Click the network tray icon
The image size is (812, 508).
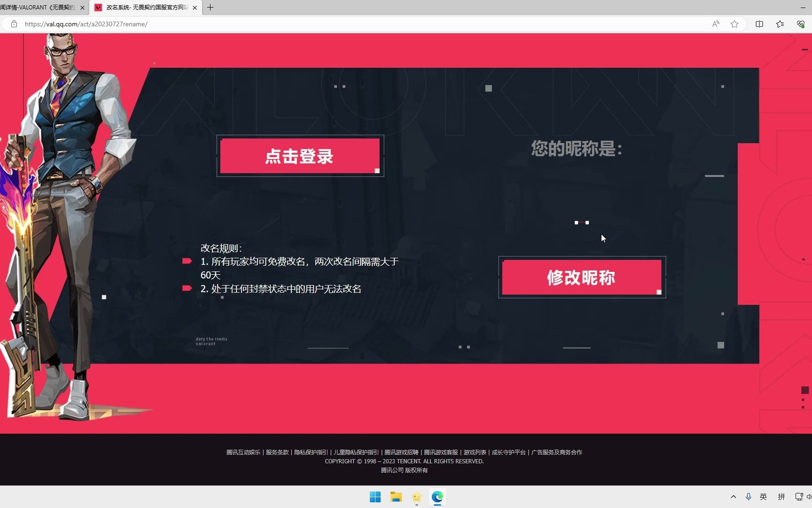[x=798, y=497]
